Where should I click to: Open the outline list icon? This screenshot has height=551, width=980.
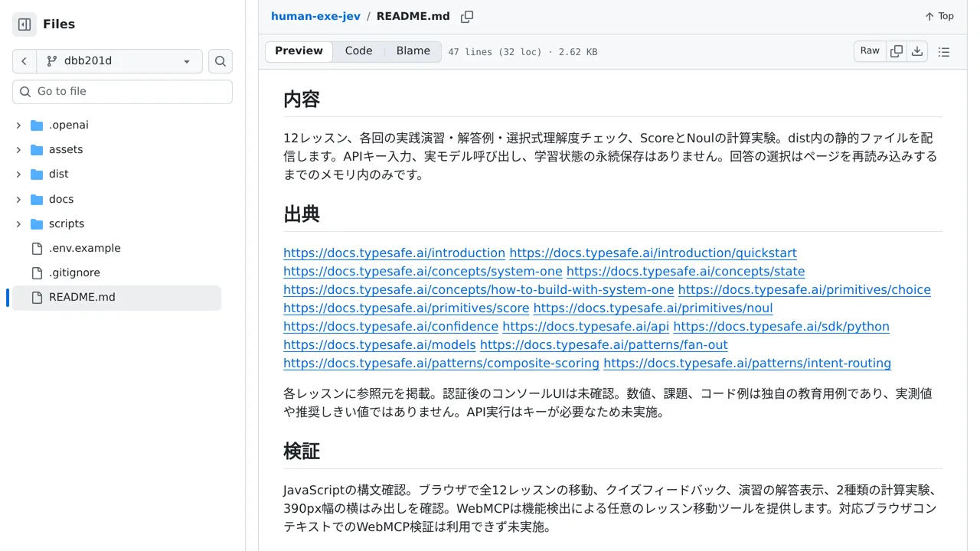click(944, 52)
